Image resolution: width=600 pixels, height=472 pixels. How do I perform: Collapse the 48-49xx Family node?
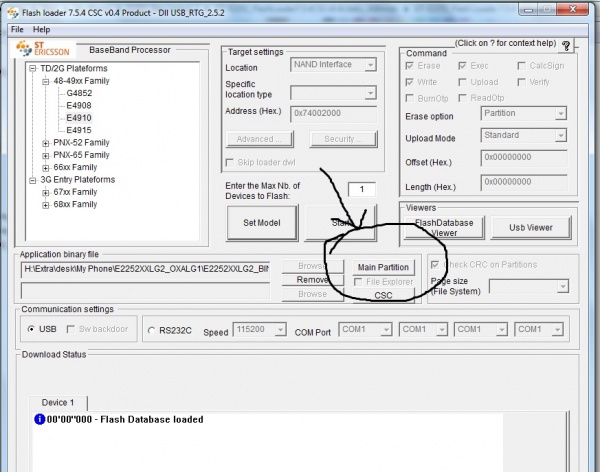[46, 81]
